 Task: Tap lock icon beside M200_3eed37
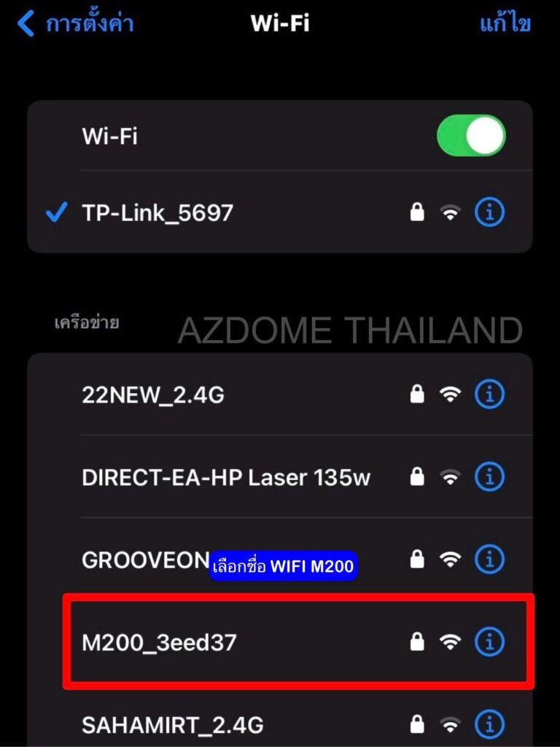(x=417, y=641)
